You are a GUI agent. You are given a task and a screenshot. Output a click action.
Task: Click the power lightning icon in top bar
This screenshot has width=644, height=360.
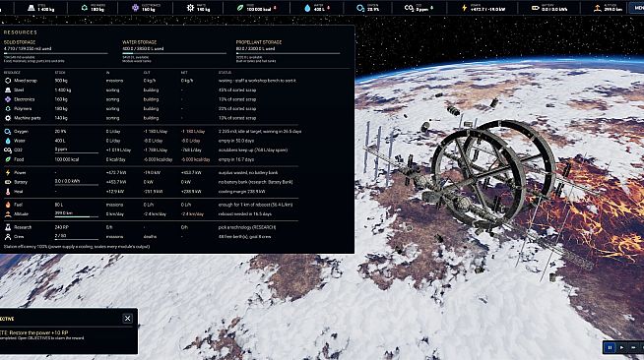point(464,8)
